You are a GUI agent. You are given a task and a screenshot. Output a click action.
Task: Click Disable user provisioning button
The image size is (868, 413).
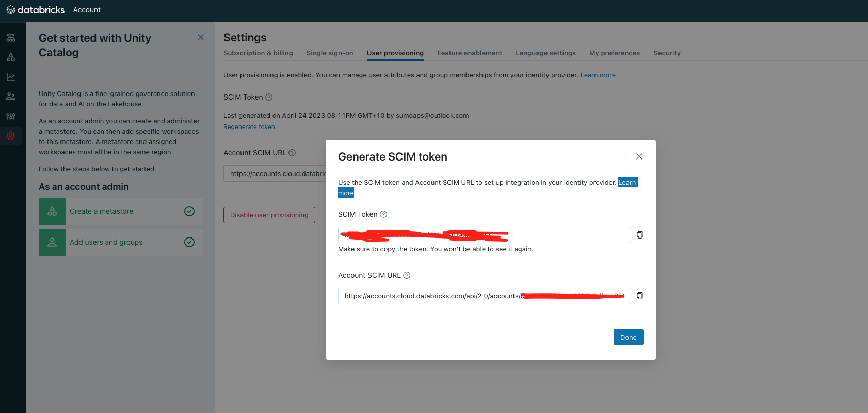click(x=269, y=215)
